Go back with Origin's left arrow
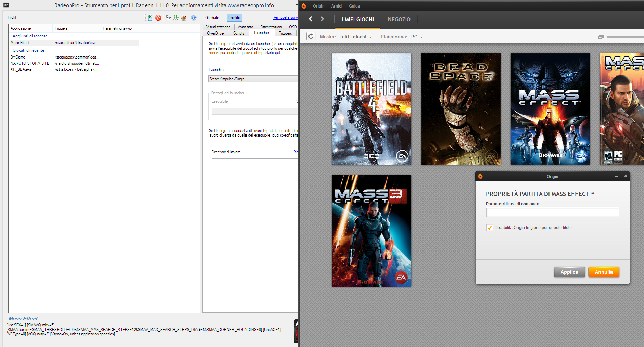This screenshot has width=644, height=347. tap(311, 19)
